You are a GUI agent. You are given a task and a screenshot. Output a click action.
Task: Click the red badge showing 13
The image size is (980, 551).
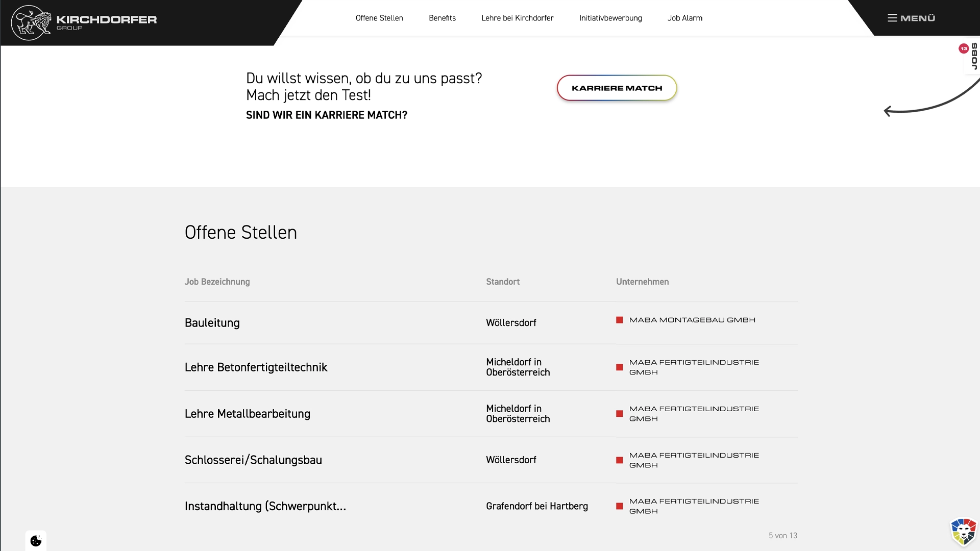click(964, 48)
